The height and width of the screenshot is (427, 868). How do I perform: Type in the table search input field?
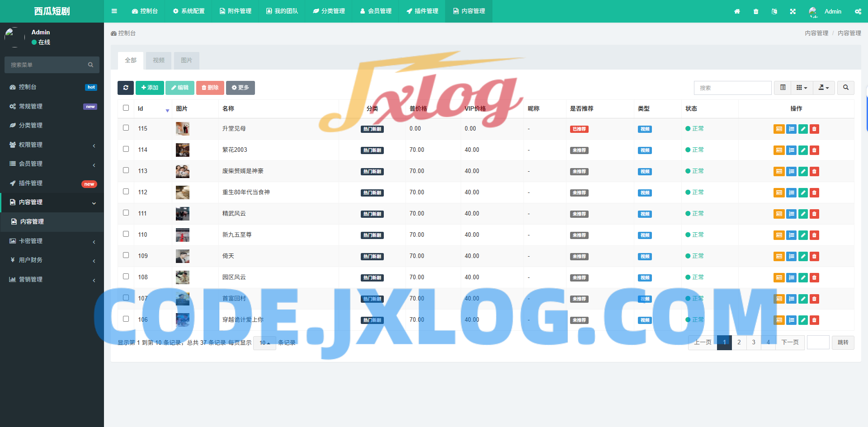click(x=732, y=88)
